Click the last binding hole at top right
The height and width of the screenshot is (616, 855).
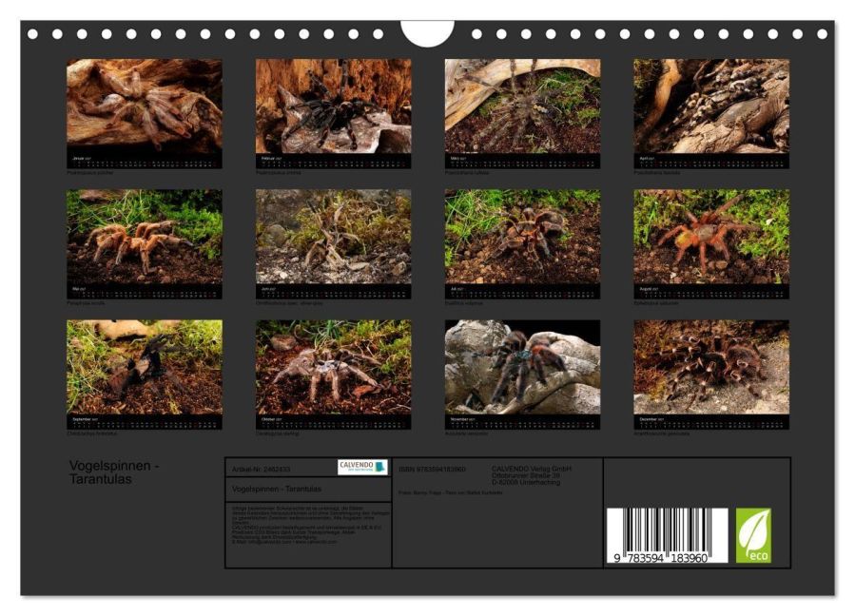coord(823,34)
